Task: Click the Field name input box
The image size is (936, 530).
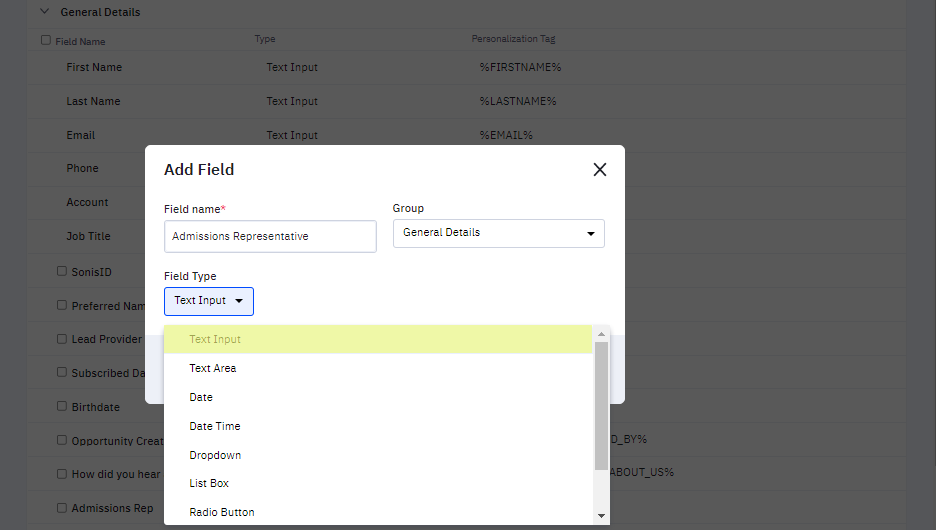Action: 270,237
